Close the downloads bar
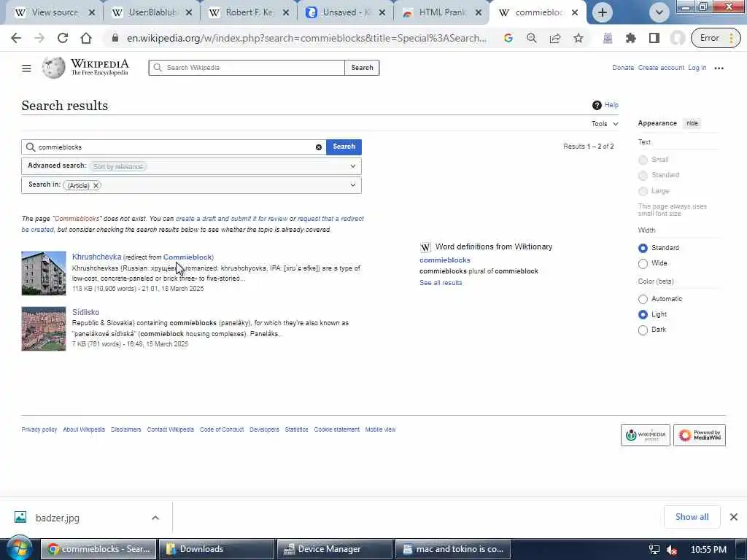This screenshot has width=747, height=560. pyautogui.click(x=734, y=517)
